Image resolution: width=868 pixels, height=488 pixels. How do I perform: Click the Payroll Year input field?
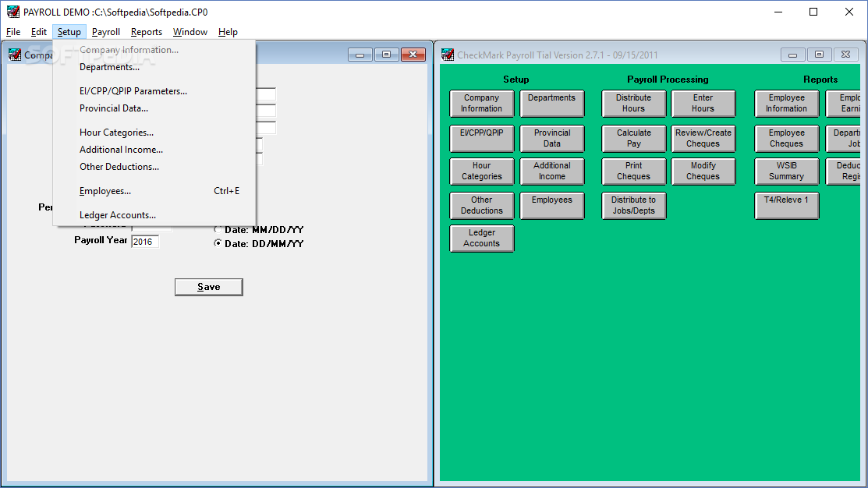coord(145,242)
